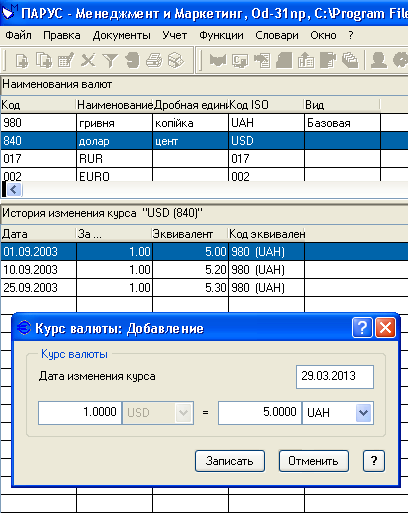
Task: Click the printer toolbar icon
Action: [x=154, y=61]
